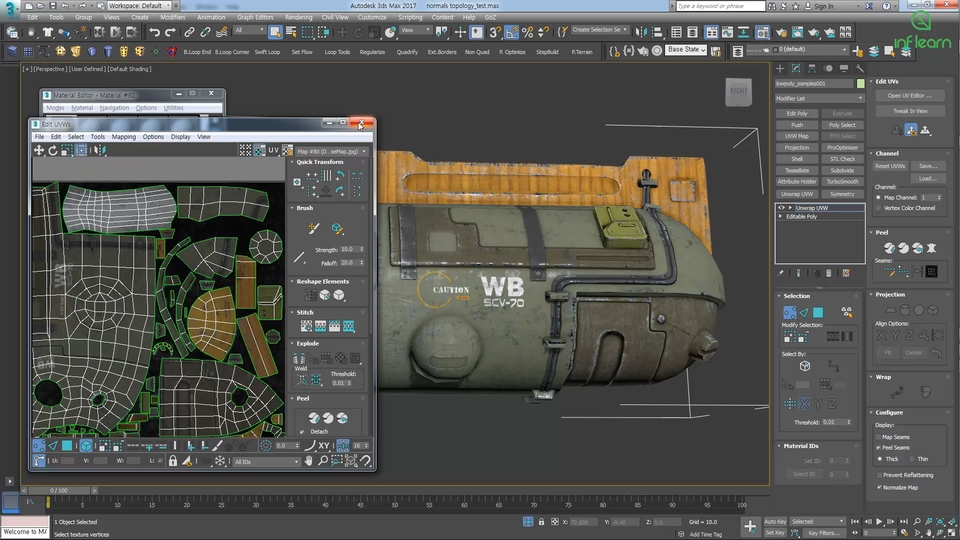Click the Play Animation button

click(879, 522)
